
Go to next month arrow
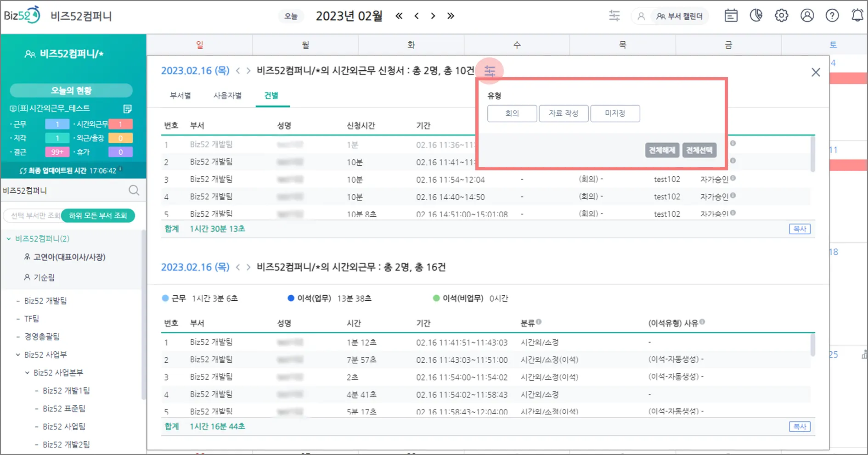point(433,16)
